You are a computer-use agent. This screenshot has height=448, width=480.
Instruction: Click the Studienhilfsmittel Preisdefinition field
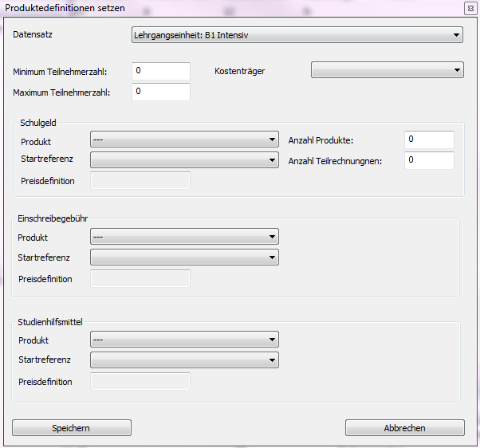pyautogui.click(x=141, y=382)
